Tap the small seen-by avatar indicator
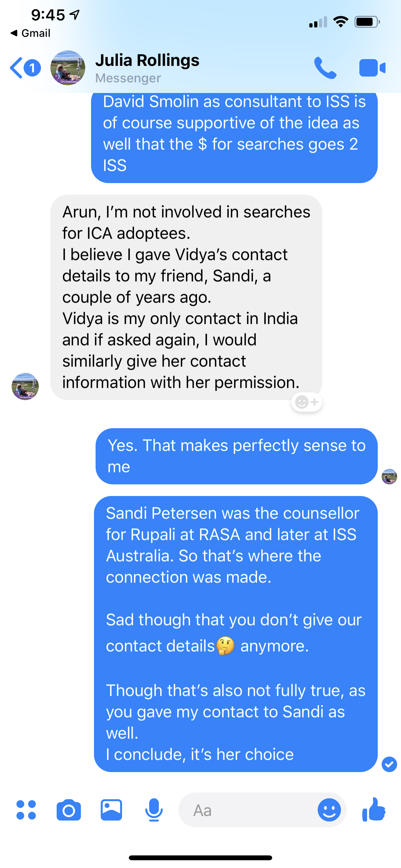The width and height of the screenshot is (401, 868). (x=389, y=476)
